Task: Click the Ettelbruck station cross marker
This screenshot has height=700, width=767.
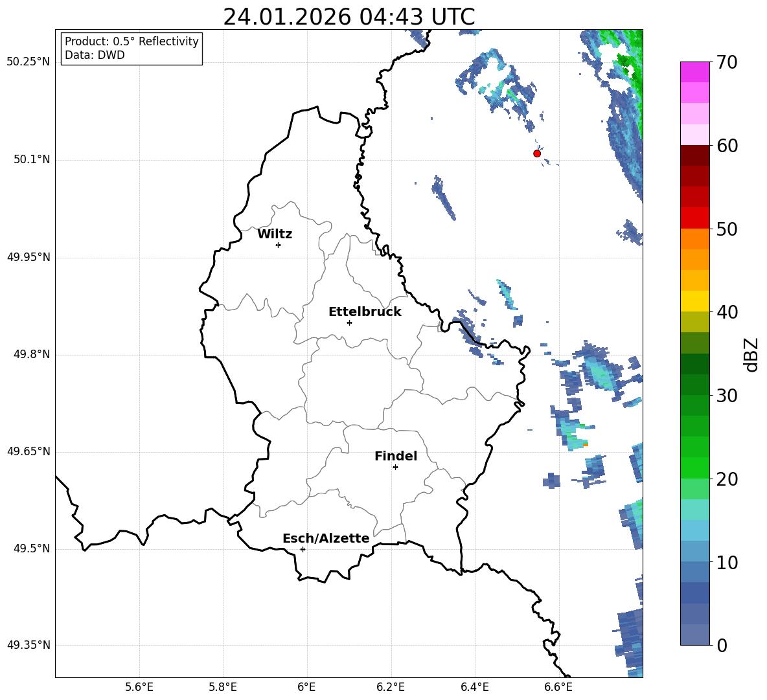Action: (x=349, y=322)
